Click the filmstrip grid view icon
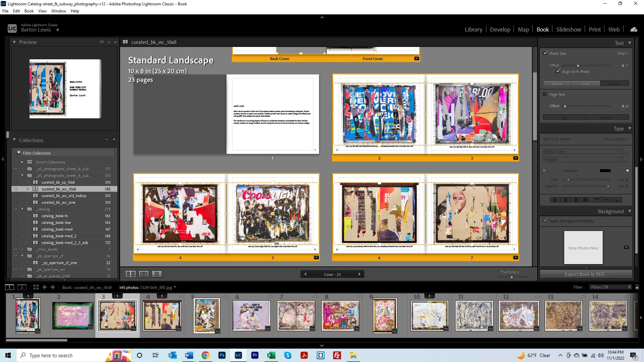This screenshot has height=362, width=644. [36, 287]
